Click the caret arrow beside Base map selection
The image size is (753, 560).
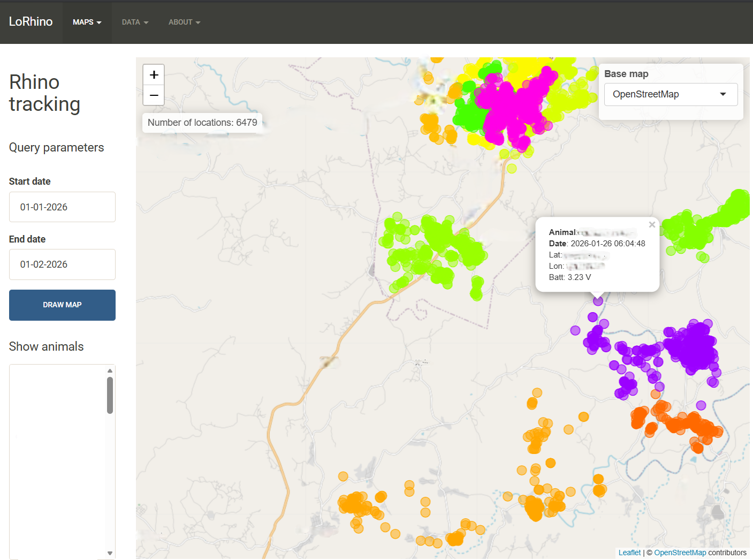point(723,94)
